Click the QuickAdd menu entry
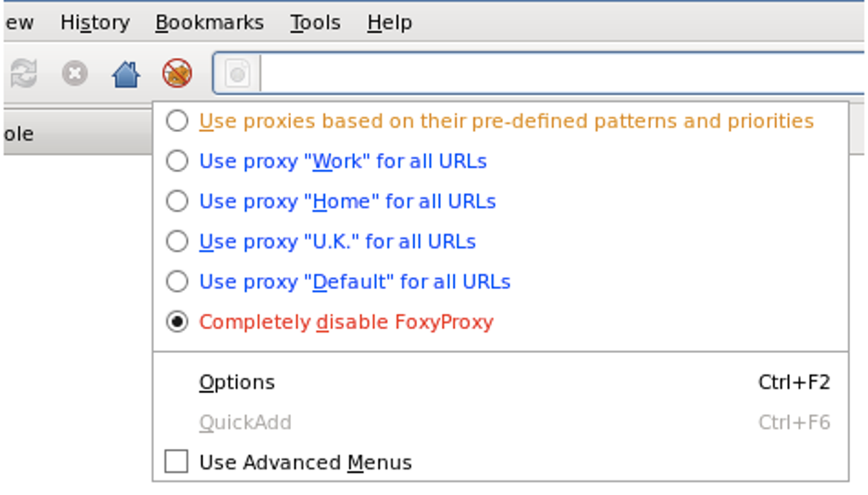Screen dimensions: 868x495 [245, 423]
